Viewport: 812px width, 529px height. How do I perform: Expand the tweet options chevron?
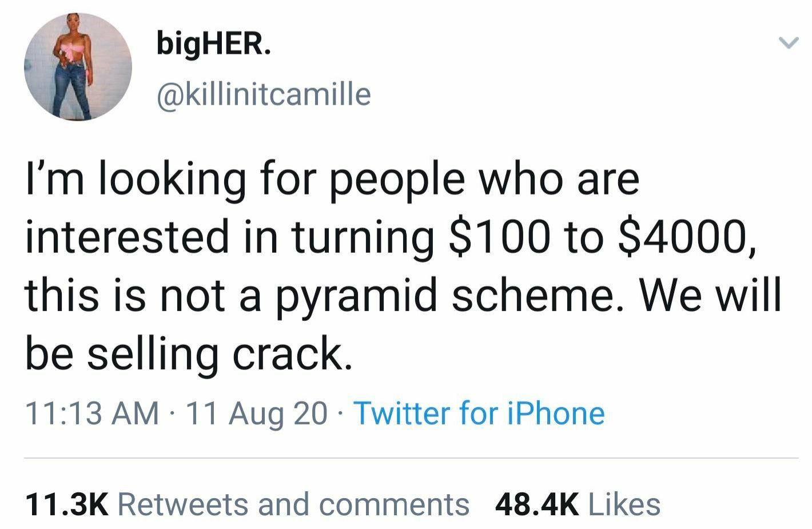[788, 43]
